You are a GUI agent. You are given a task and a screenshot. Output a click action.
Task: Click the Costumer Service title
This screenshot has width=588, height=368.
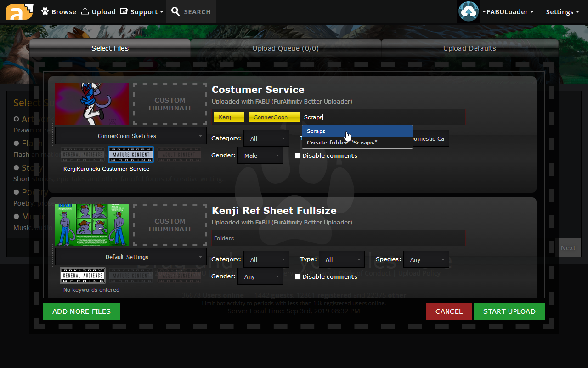[258, 89]
